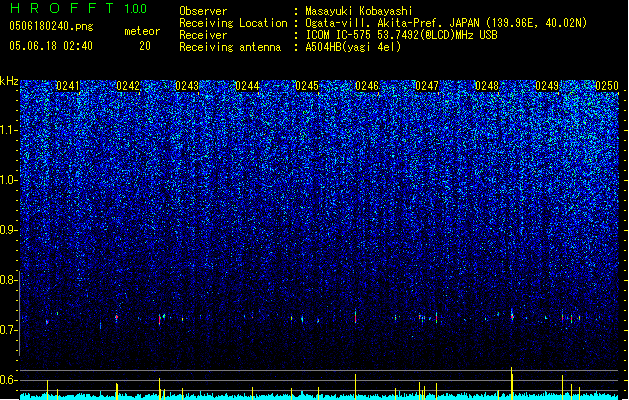Click the 0243 time marker

(x=187, y=86)
